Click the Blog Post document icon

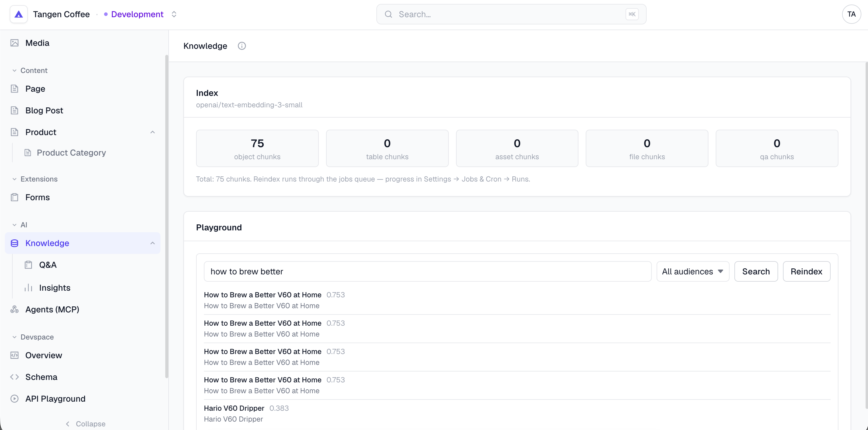(14, 110)
